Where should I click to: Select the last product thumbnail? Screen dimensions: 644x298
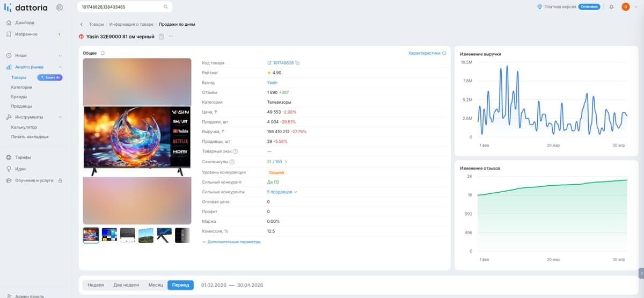182,235
